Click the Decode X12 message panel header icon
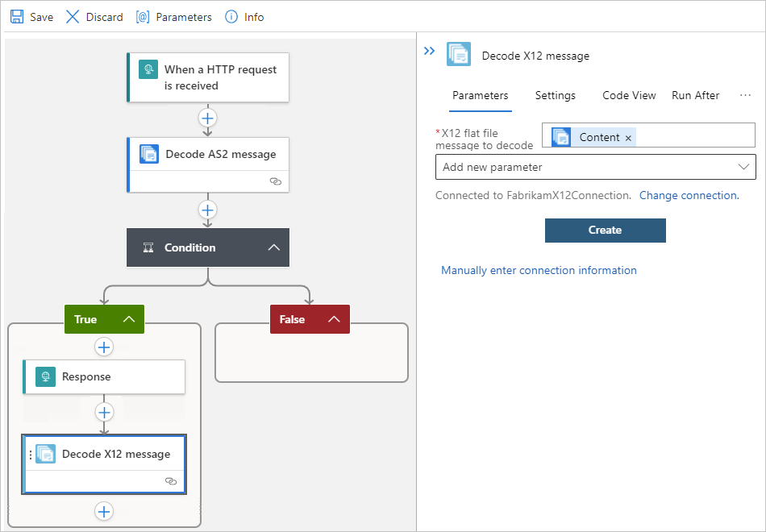Image resolution: width=766 pixels, height=532 pixels. pyautogui.click(x=458, y=55)
